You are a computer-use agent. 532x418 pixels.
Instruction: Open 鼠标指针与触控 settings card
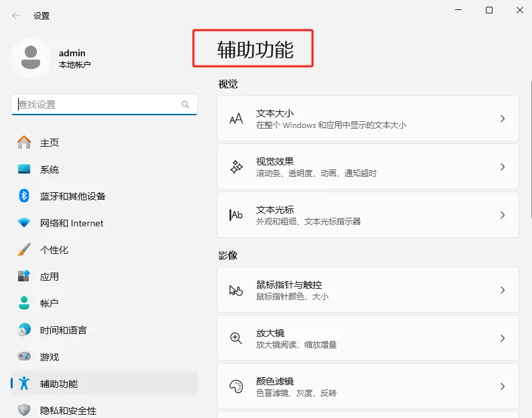(x=368, y=290)
